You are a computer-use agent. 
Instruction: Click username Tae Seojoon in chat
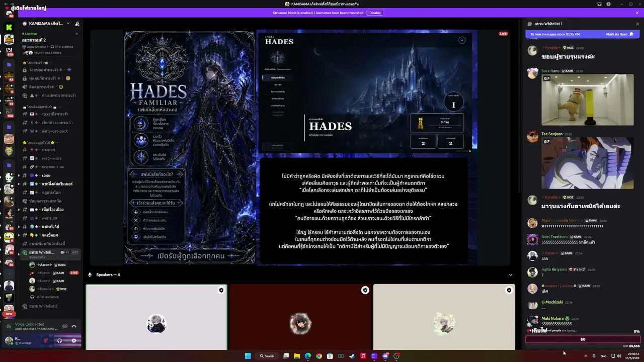tap(552, 134)
